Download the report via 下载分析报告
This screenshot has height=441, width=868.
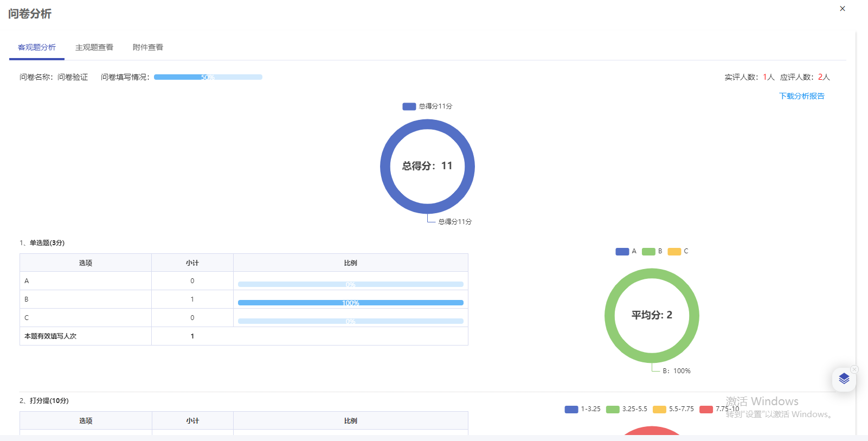click(802, 96)
